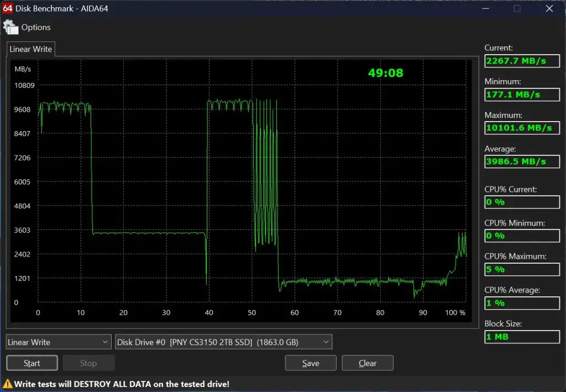Click the Minimum speed value 177.1 MB/s
The image size is (566, 392).
click(522, 95)
